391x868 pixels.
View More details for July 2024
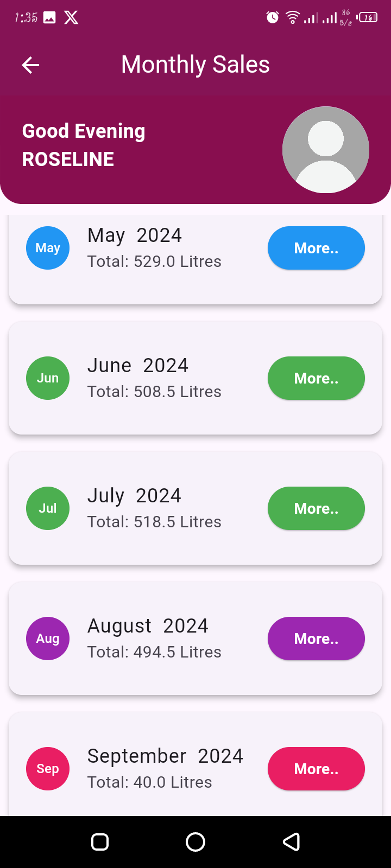[316, 508]
